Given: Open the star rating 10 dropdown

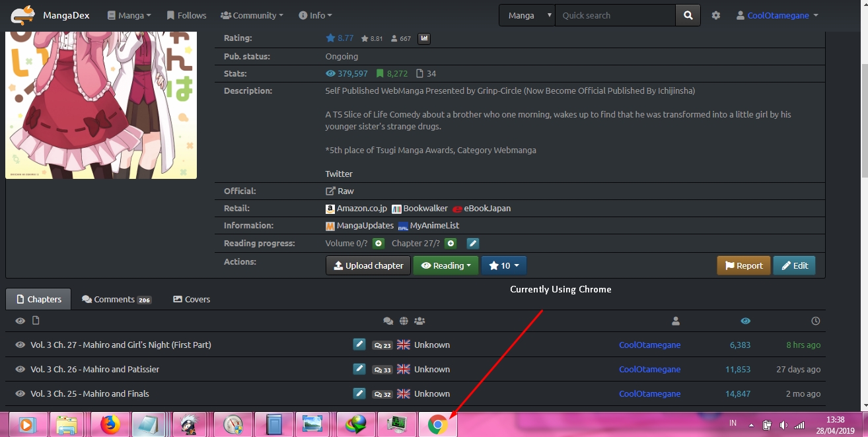Looking at the screenshot, I should click(504, 265).
